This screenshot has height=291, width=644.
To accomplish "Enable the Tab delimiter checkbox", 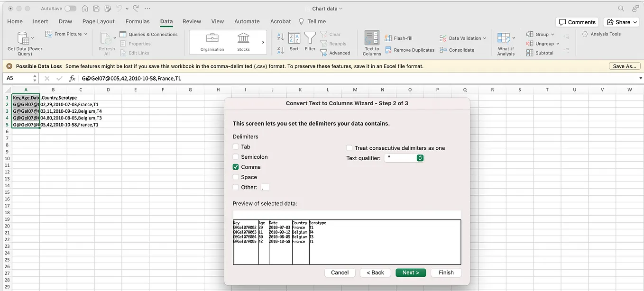I will [x=236, y=147].
